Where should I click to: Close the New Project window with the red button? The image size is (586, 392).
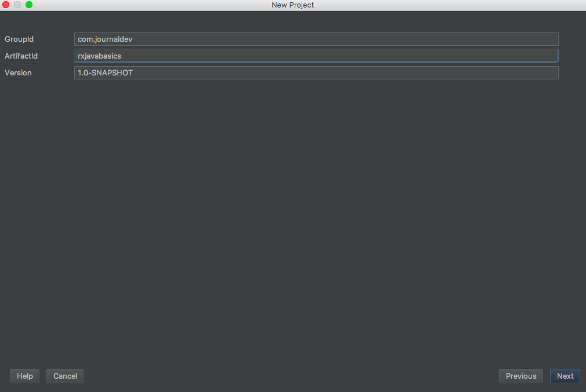click(6, 5)
